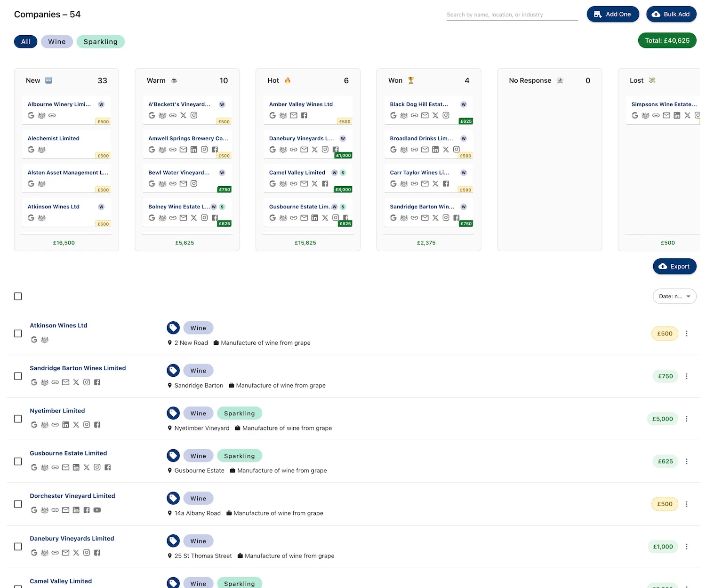Click email icon on Amber Valley Wines card
This screenshot has width=706, height=588.
coord(294,115)
